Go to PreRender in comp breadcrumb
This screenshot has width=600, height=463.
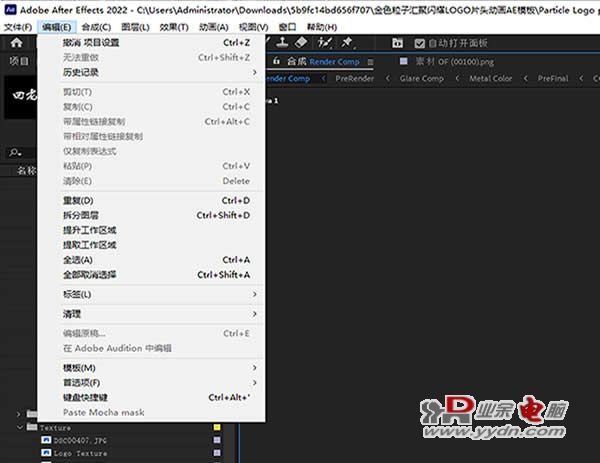[x=354, y=78]
